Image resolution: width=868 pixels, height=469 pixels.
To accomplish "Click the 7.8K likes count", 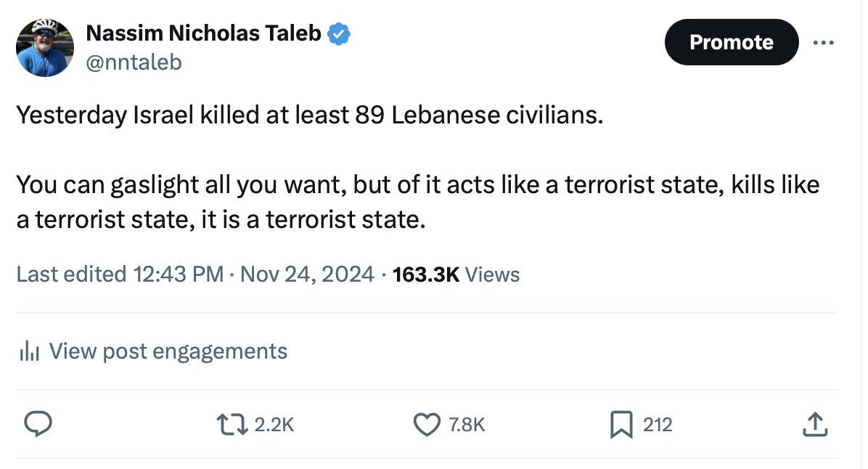I will point(467,425).
